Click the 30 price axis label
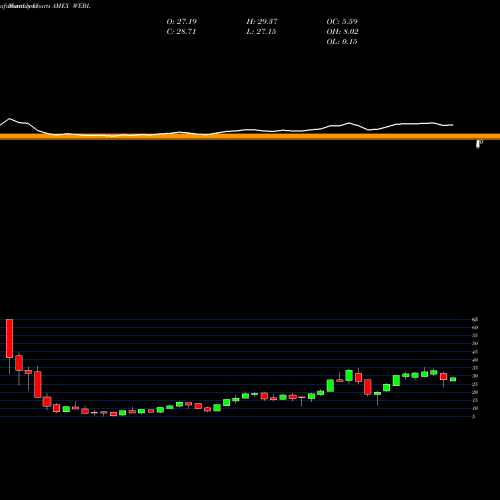The width and height of the screenshot is (500, 500). point(475,376)
